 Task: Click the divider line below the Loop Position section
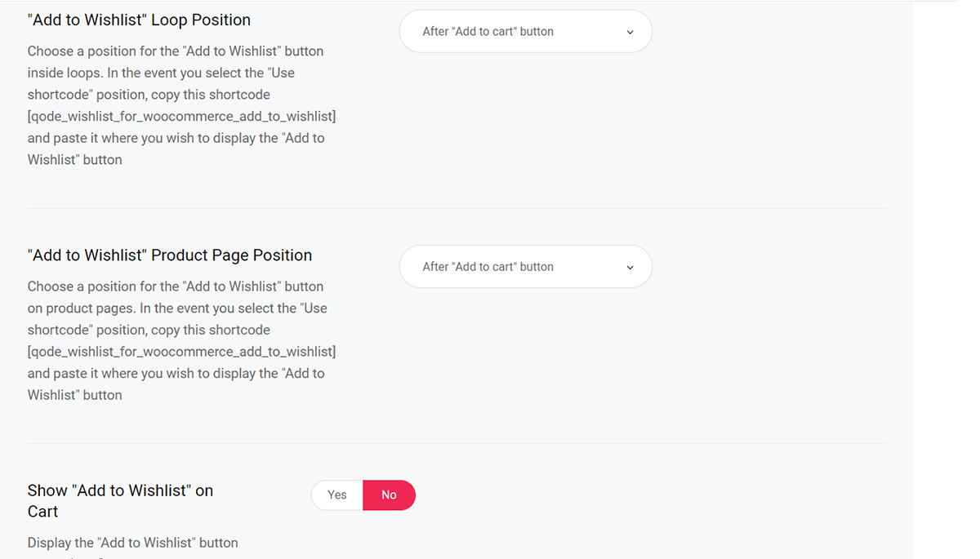click(x=457, y=208)
